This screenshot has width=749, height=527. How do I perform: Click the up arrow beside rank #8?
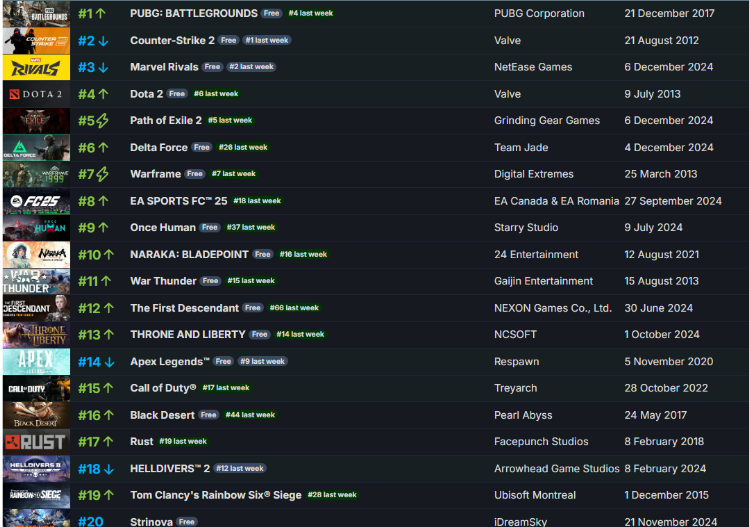coord(103,201)
